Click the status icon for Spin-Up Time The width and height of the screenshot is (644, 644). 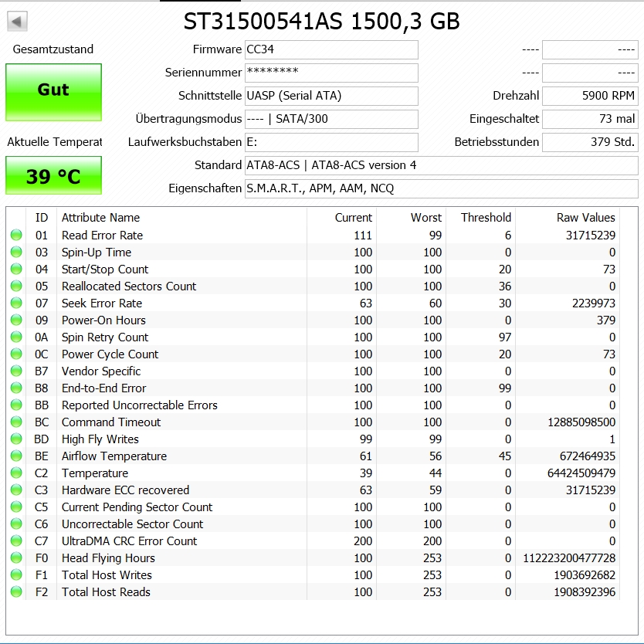(x=16, y=252)
